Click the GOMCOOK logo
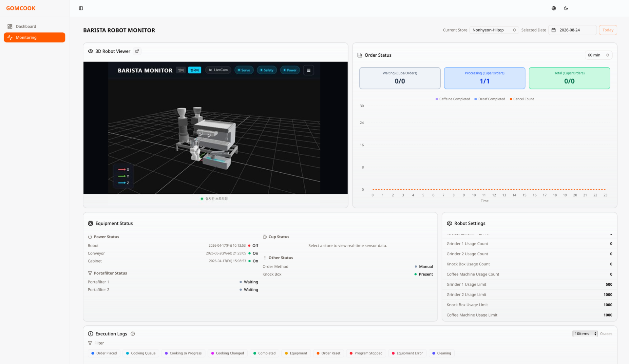Image resolution: width=629 pixels, height=364 pixels. [x=21, y=8]
